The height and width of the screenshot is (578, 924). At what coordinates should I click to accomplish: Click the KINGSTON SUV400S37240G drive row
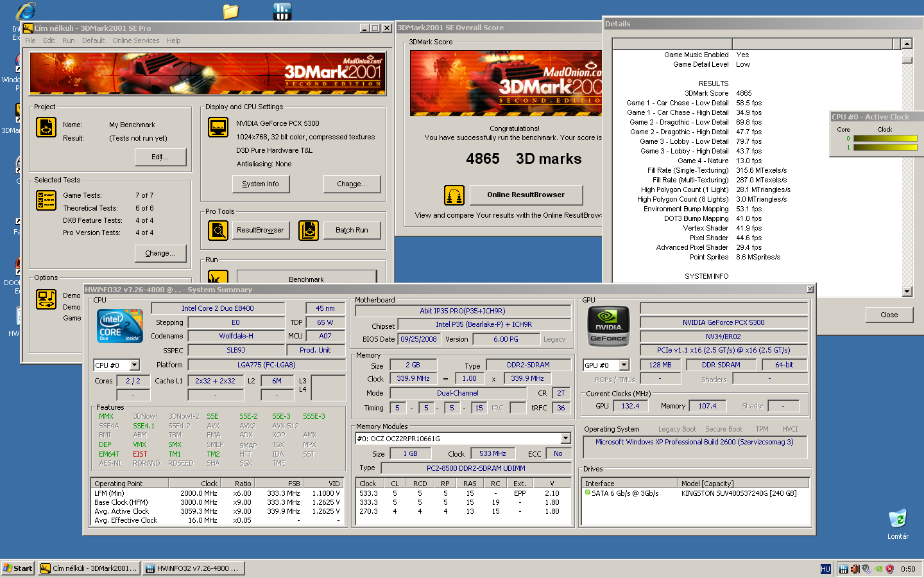coord(695,493)
